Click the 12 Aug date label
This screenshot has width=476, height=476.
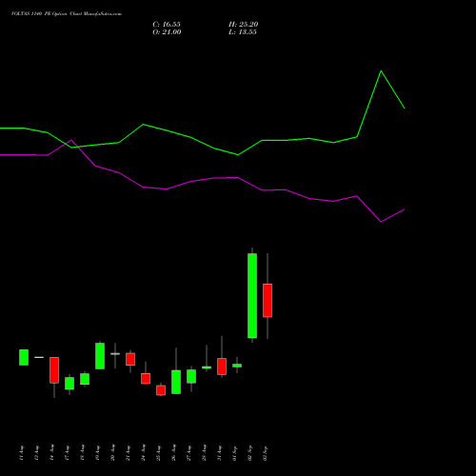coord(37,453)
